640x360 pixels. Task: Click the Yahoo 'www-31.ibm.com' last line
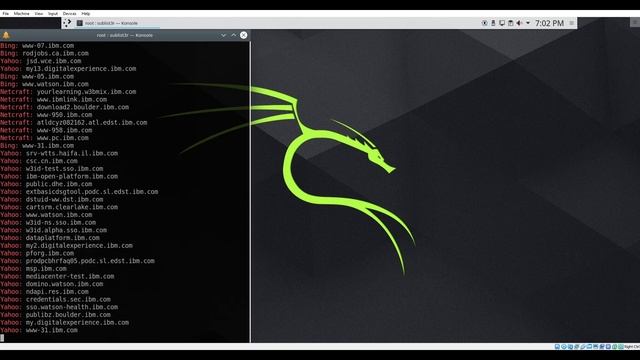click(x=39, y=330)
